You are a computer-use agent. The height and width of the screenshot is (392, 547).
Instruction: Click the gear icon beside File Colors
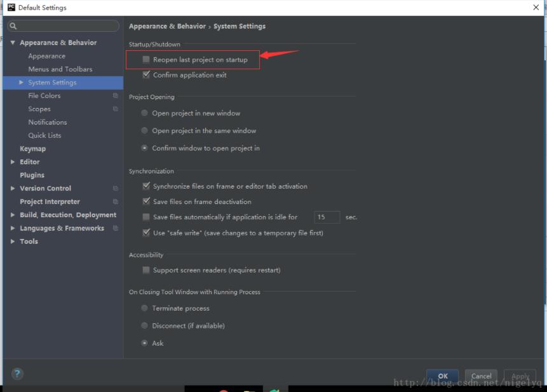point(115,95)
